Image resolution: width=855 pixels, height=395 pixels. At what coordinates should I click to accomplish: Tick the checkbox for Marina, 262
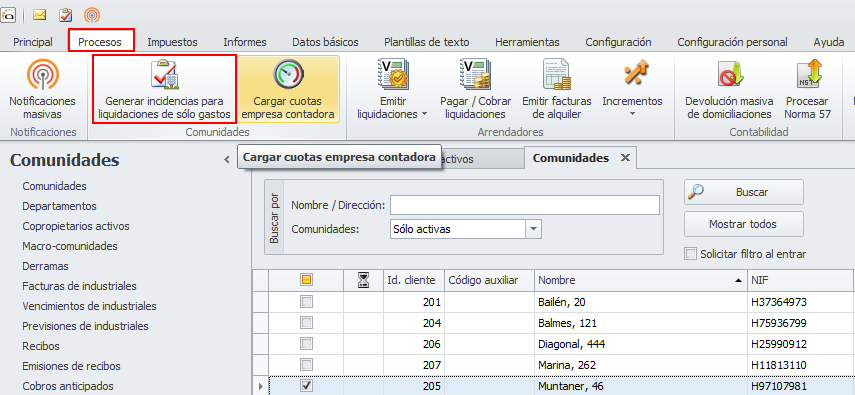point(306,364)
